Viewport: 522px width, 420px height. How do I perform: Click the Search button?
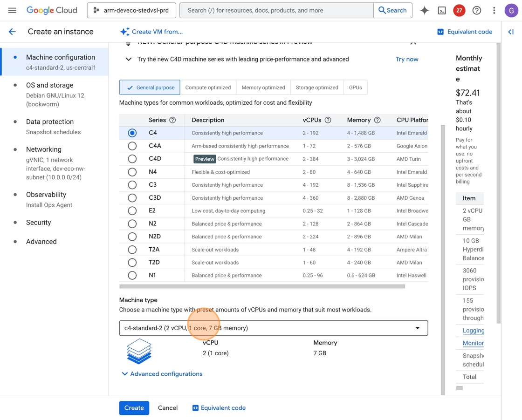click(x=393, y=10)
